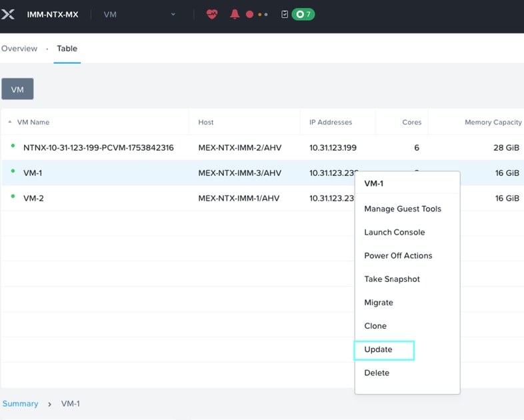
Task: Sort by the Cores column header
Action: tap(412, 122)
